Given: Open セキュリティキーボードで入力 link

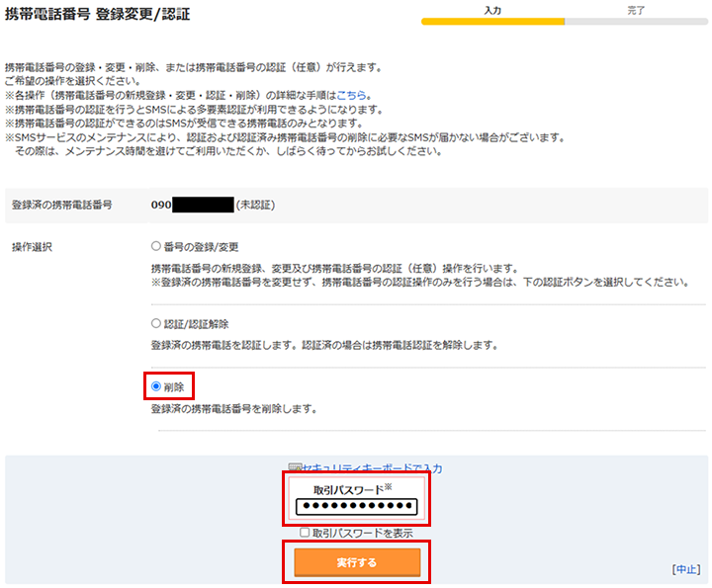Looking at the screenshot, I should [x=372, y=467].
